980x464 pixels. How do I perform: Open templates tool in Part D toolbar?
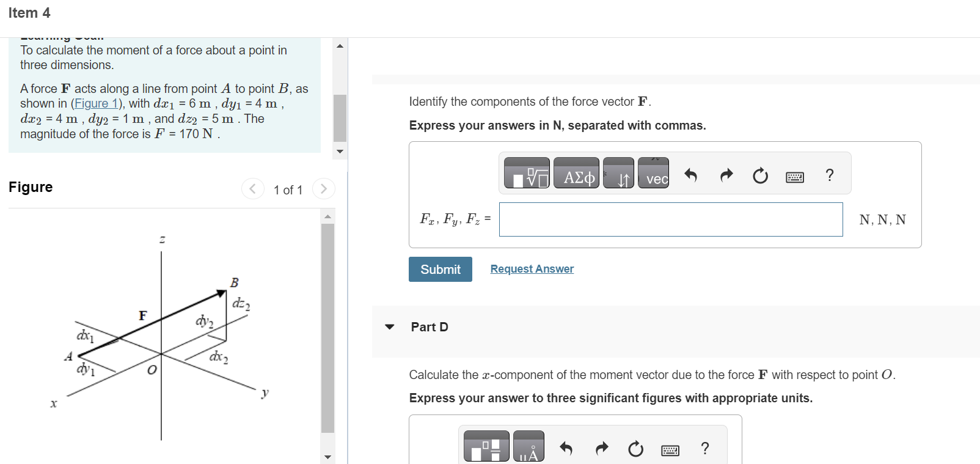(486, 446)
